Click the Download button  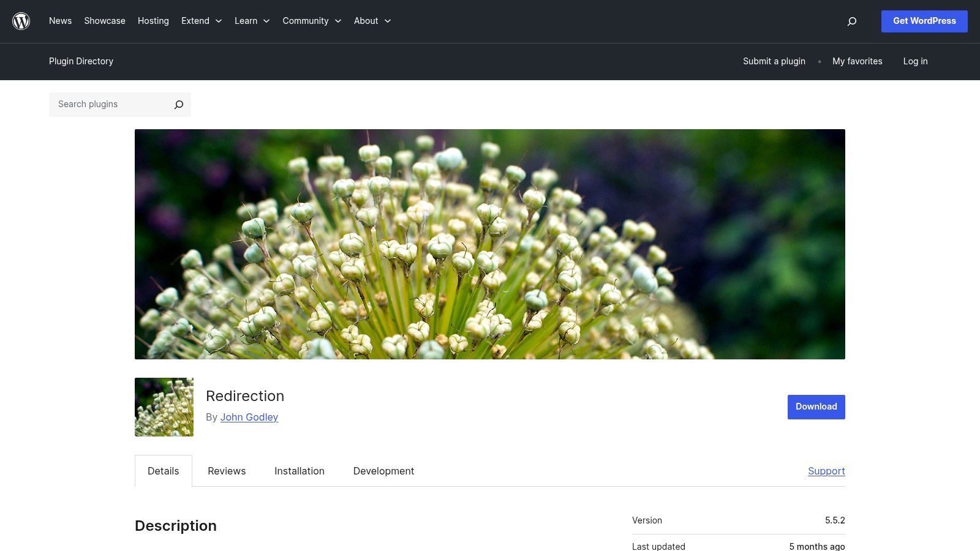[816, 407]
